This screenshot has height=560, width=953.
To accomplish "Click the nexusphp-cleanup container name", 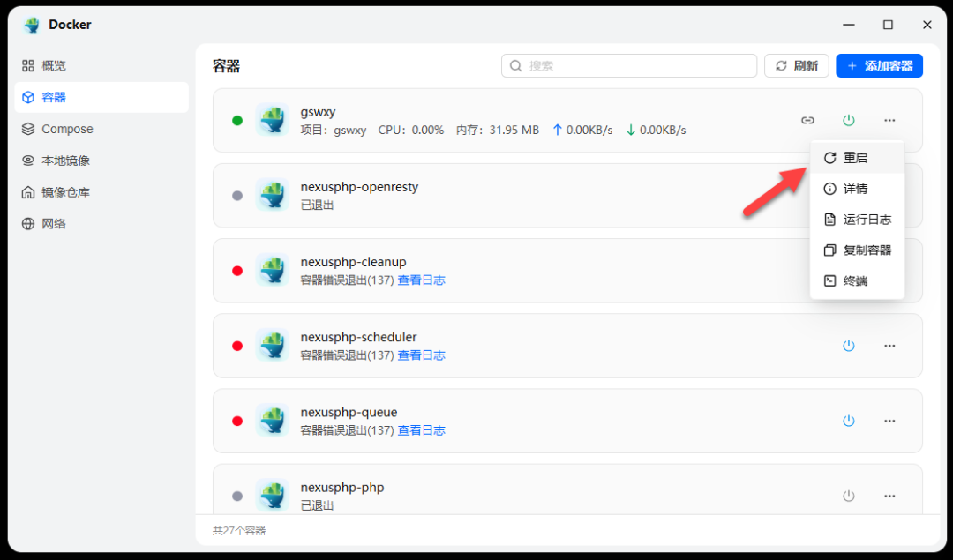I will click(353, 263).
